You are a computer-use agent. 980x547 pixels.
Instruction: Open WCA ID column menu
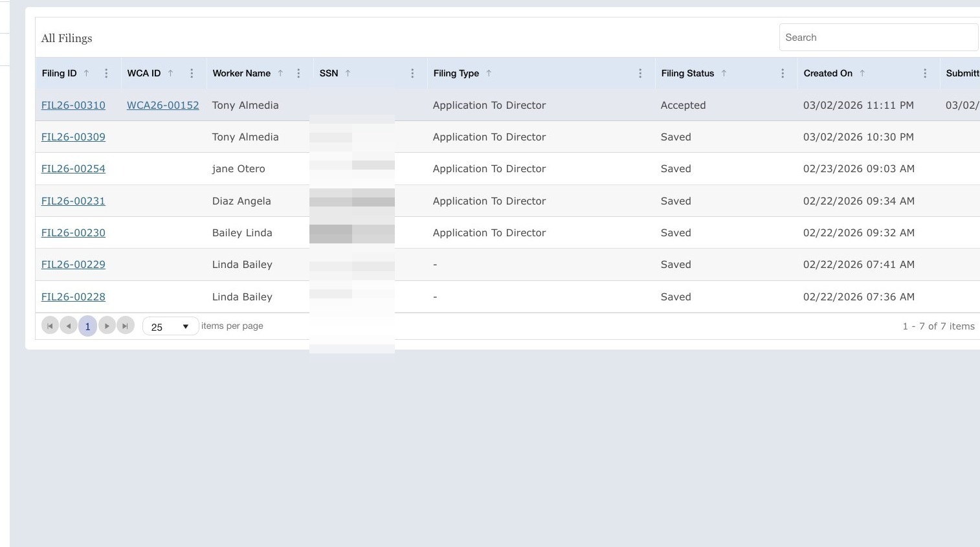click(x=192, y=73)
